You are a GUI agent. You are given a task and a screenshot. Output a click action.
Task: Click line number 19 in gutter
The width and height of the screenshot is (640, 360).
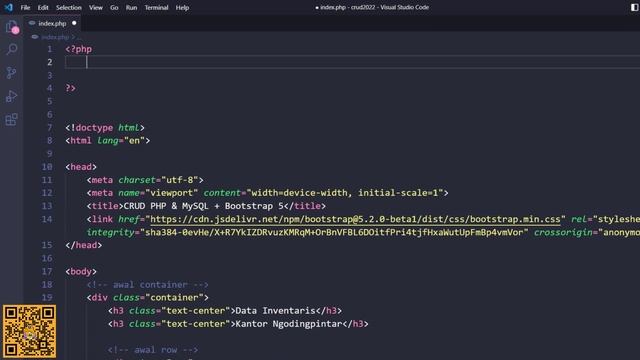coord(47,298)
